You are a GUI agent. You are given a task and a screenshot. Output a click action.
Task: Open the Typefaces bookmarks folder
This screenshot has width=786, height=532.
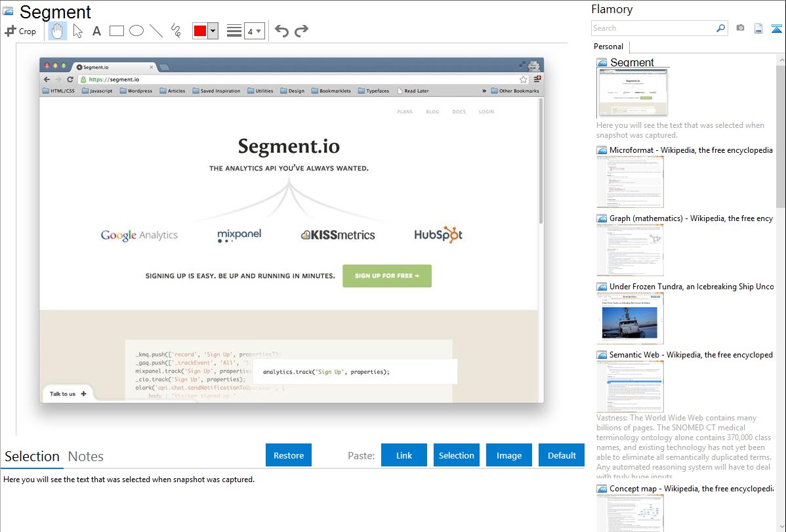pyautogui.click(x=373, y=91)
